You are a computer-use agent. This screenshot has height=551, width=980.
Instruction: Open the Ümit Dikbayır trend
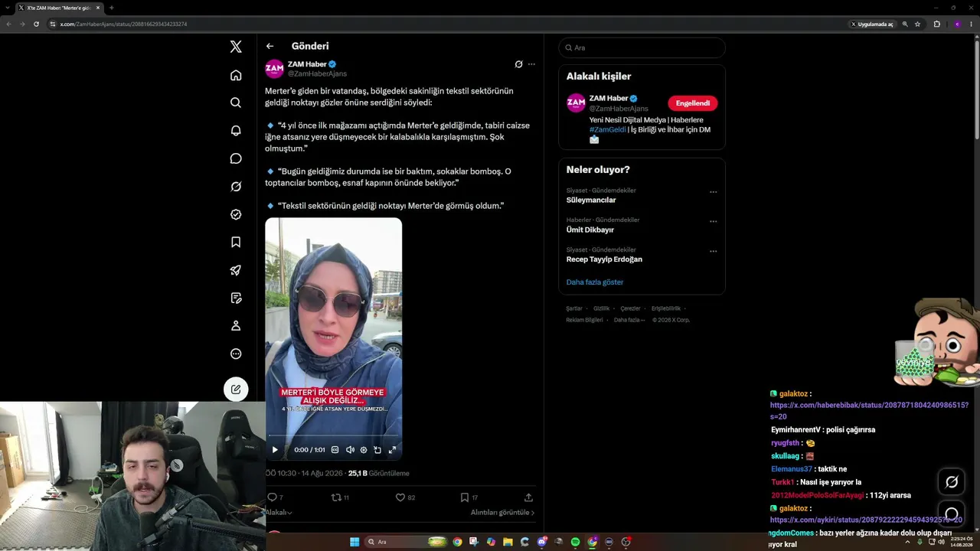(590, 230)
